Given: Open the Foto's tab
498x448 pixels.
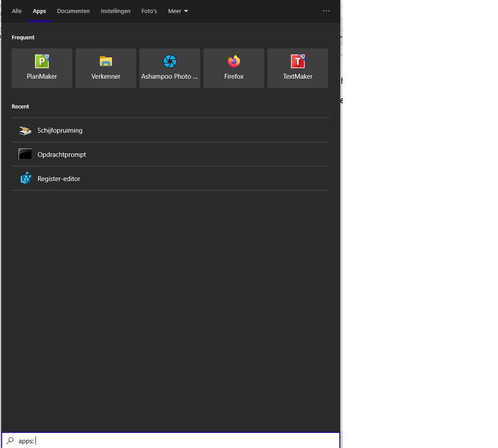Looking at the screenshot, I should click(x=149, y=11).
